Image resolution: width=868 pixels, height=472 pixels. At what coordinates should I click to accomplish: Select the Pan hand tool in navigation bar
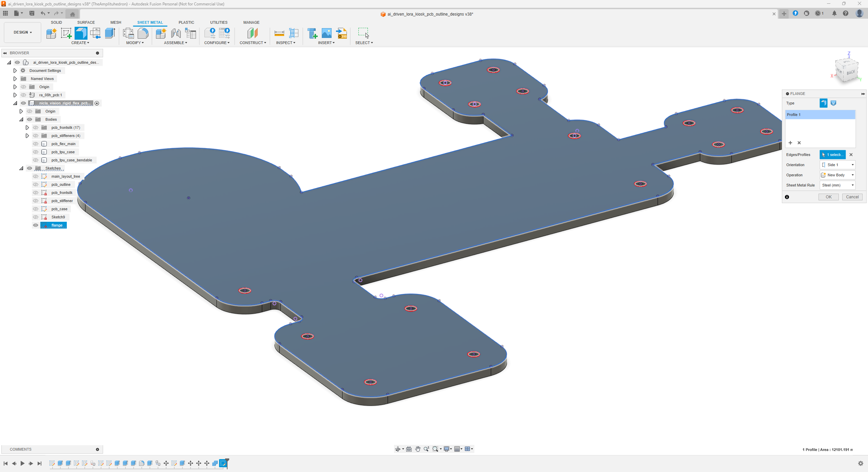click(418, 449)
